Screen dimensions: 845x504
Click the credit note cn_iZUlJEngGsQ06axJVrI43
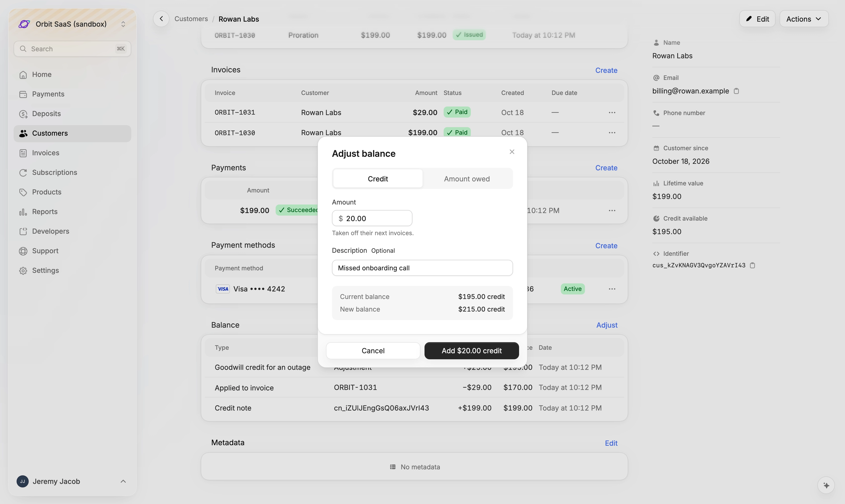pyautogui.click(x=381, y=408)
